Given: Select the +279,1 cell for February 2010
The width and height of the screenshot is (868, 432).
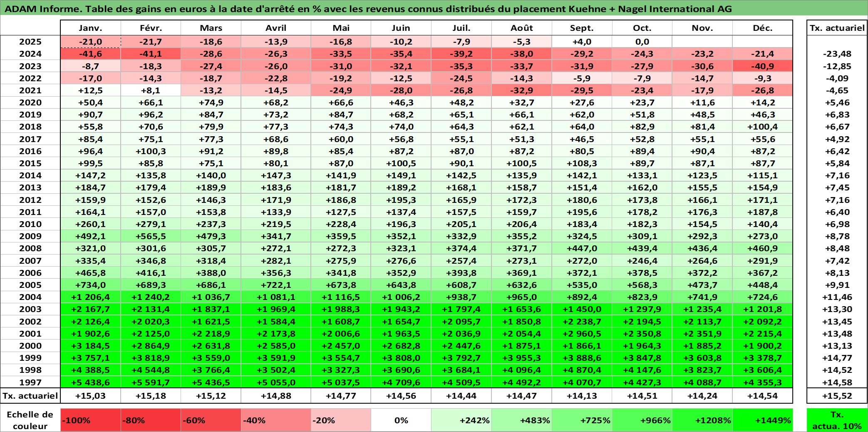Looking at the screenshot, I should (x=151, y=224).
